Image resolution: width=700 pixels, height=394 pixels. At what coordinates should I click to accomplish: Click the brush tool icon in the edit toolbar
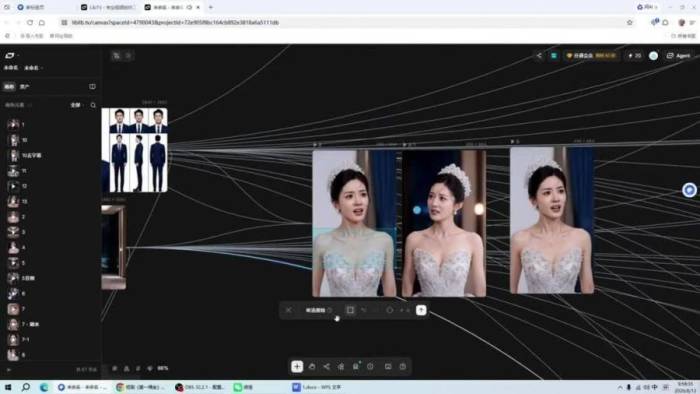pos(364,310)
